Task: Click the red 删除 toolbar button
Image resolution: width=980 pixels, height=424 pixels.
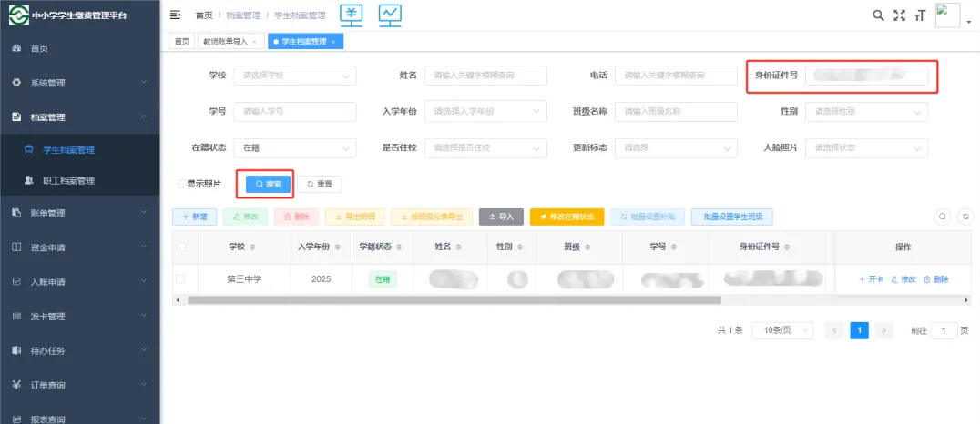Action: coord(297,217)
